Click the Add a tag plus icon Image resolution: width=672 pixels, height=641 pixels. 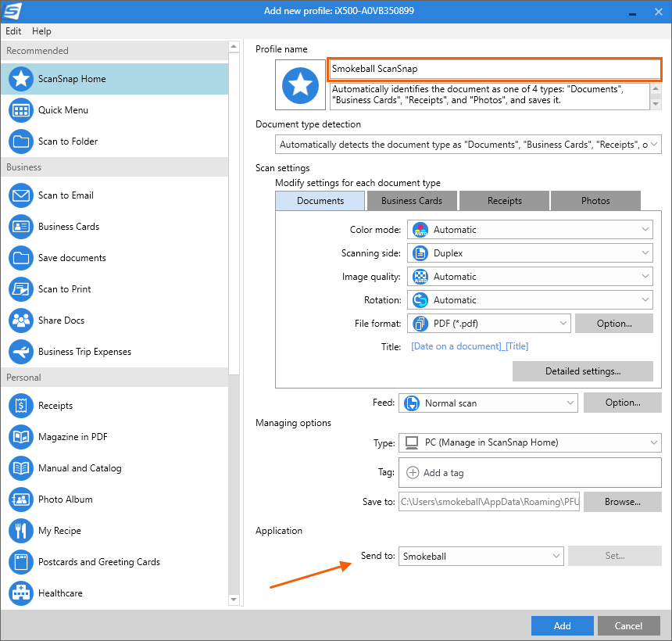point(413,472)
